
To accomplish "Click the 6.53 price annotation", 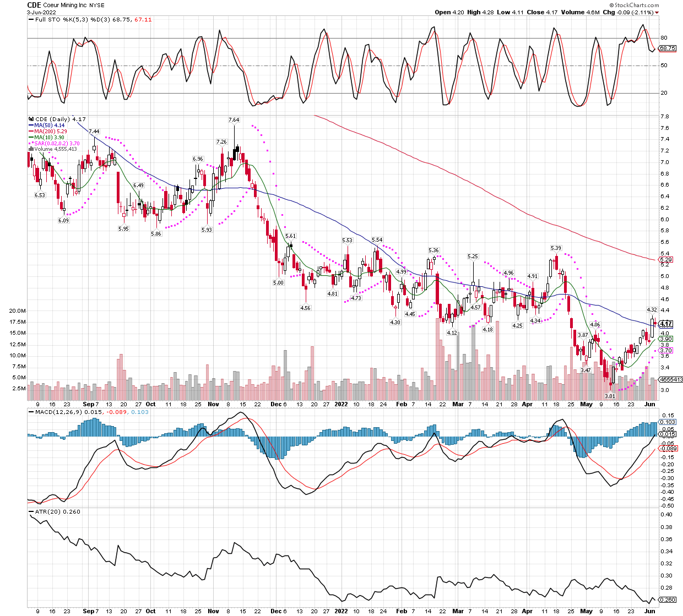I will [40, 195].
